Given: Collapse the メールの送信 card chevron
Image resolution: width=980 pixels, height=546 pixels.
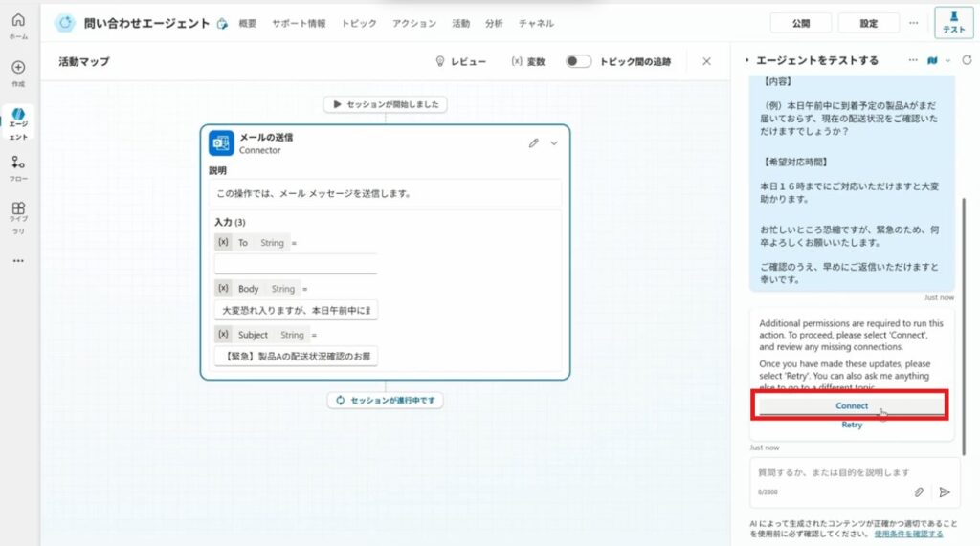Looking at the screenshot, I should pyautogui.click(x=553, y=143).
